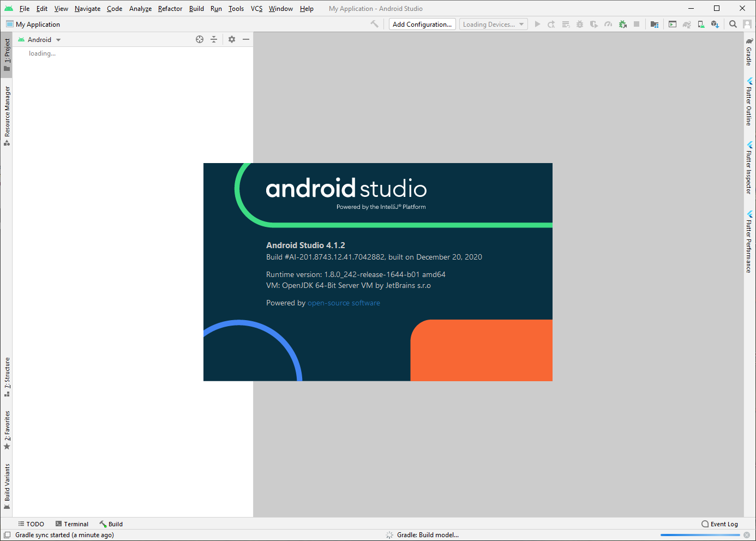Click the Apply Code Changes icon

[x=566, y=24]
